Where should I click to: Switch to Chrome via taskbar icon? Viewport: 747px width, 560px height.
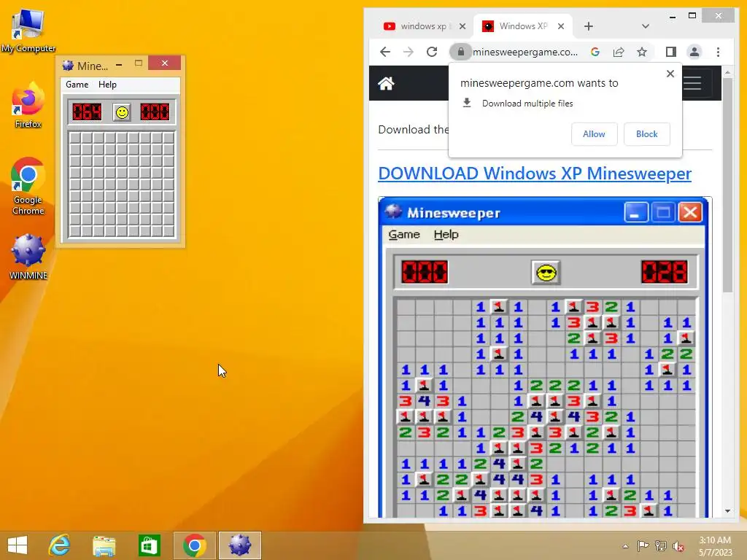coord(194,545)
